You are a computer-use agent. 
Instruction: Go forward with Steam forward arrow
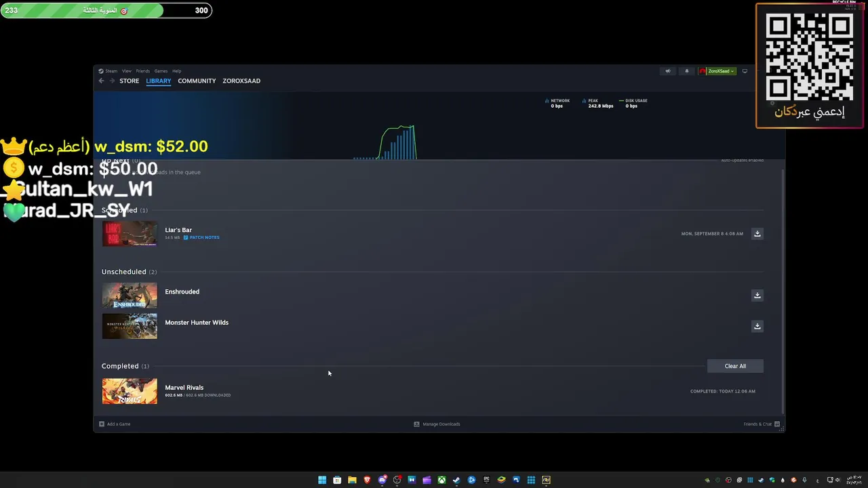[x=112, y=81]
